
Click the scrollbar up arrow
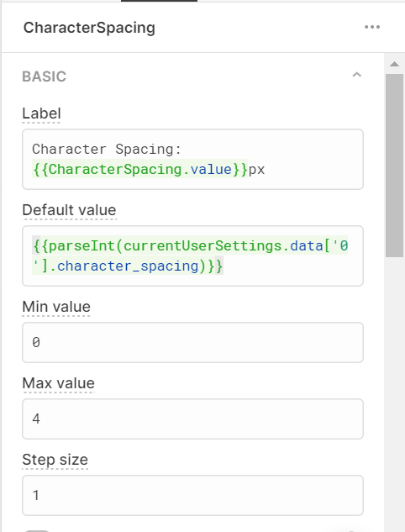pos(394,64)
